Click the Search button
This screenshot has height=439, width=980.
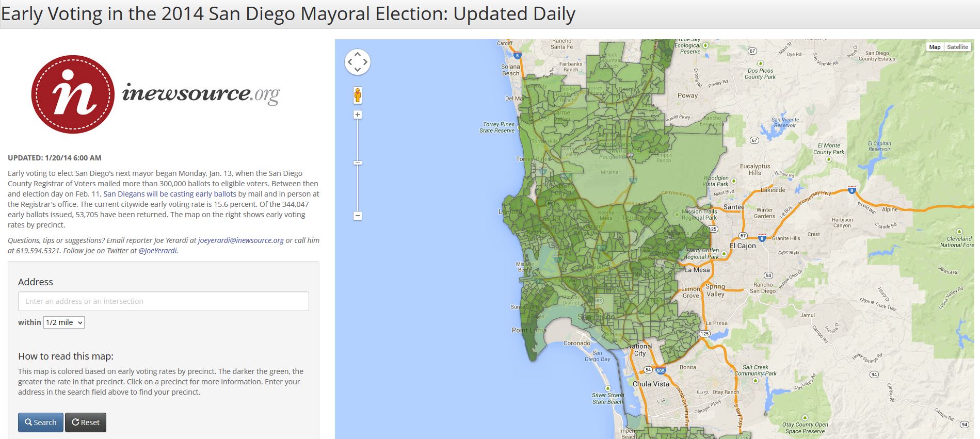41,422
